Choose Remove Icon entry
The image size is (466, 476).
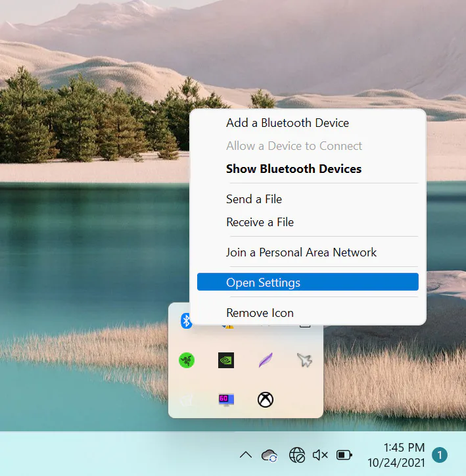[308, 313]
